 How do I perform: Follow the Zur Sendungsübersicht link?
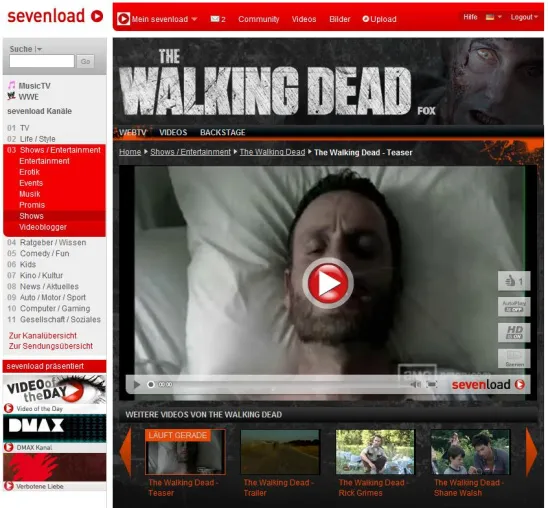tap(51, 346)
